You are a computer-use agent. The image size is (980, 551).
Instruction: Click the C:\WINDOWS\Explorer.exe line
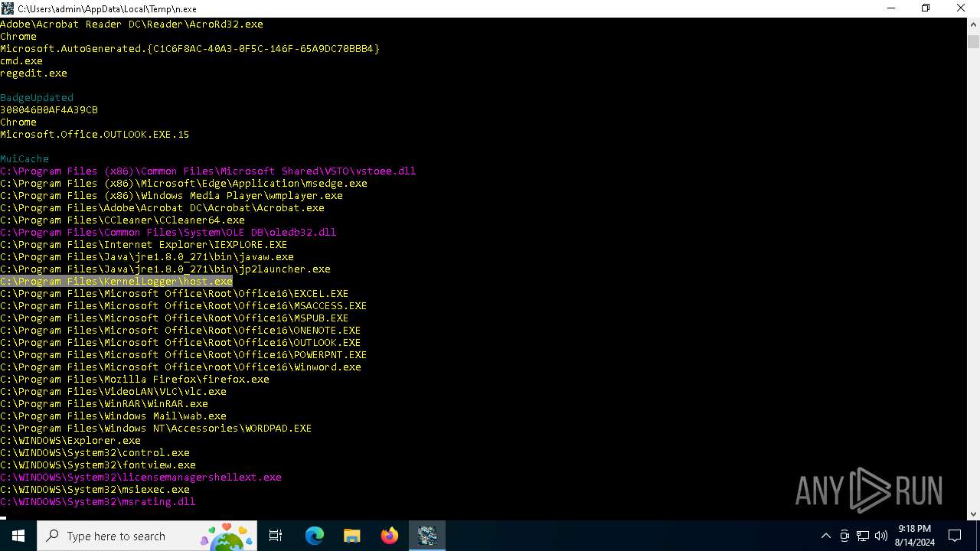click(70, 441)
